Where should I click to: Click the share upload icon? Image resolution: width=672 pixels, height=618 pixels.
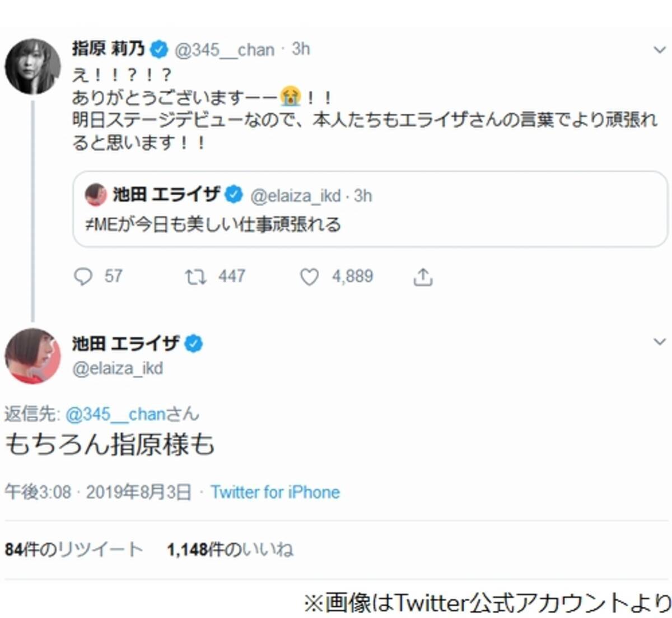click(x=423, y=277)
